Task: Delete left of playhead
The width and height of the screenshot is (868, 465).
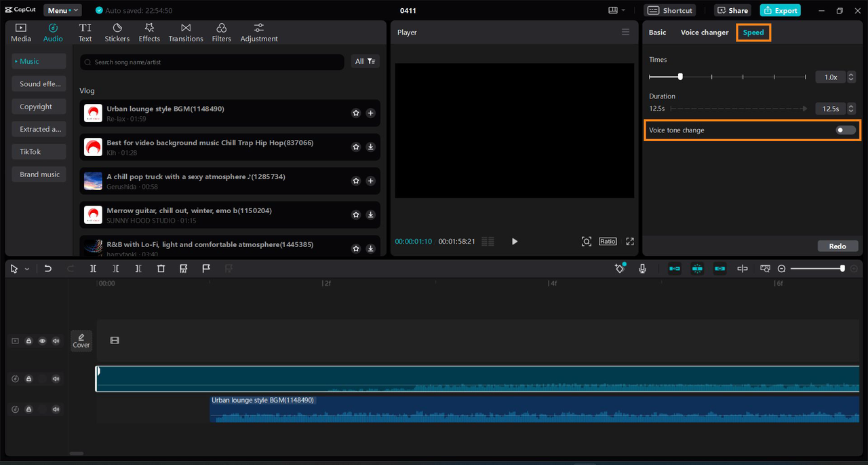Action: tap(115, 269)
